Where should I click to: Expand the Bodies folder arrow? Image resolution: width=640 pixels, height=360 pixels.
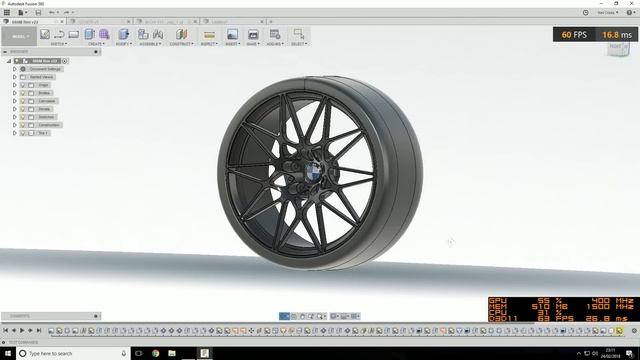pos(15,93)
